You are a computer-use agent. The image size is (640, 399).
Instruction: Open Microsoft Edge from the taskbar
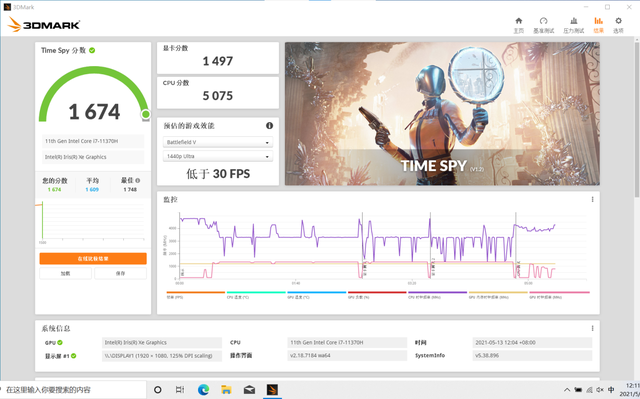click(203, 390)
